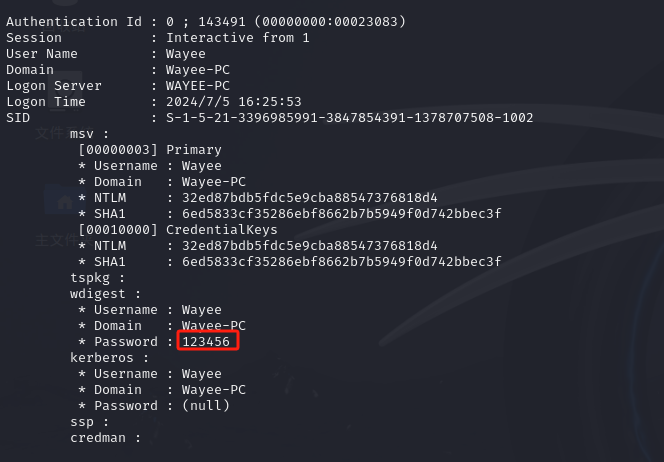Open the faint home folder desktop icon
Viewport: 664px width, 462px height.
[64, 201]
